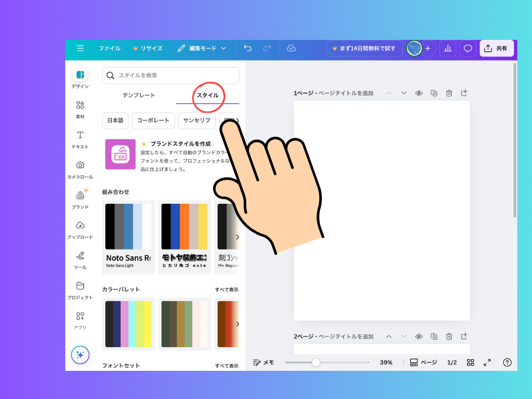The image size is (532, 399).
Task: Select the テキスト text tool
Action: (x=80, y=139)
